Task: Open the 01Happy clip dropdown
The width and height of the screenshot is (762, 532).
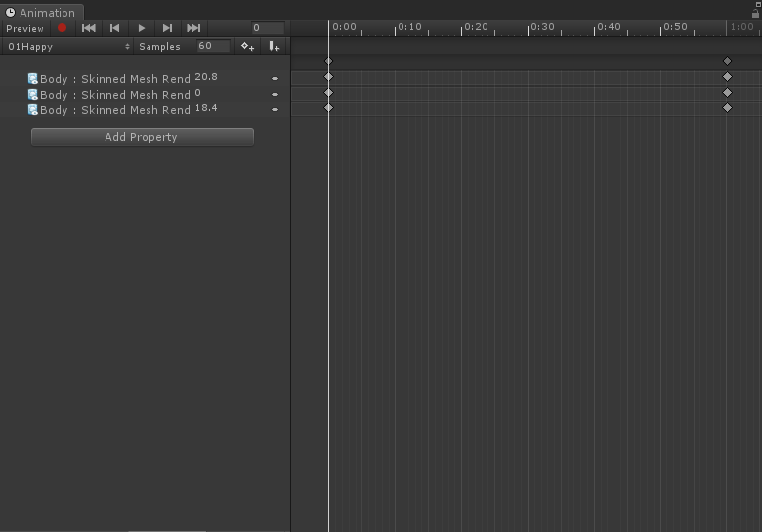Action: tap(67, 47)
